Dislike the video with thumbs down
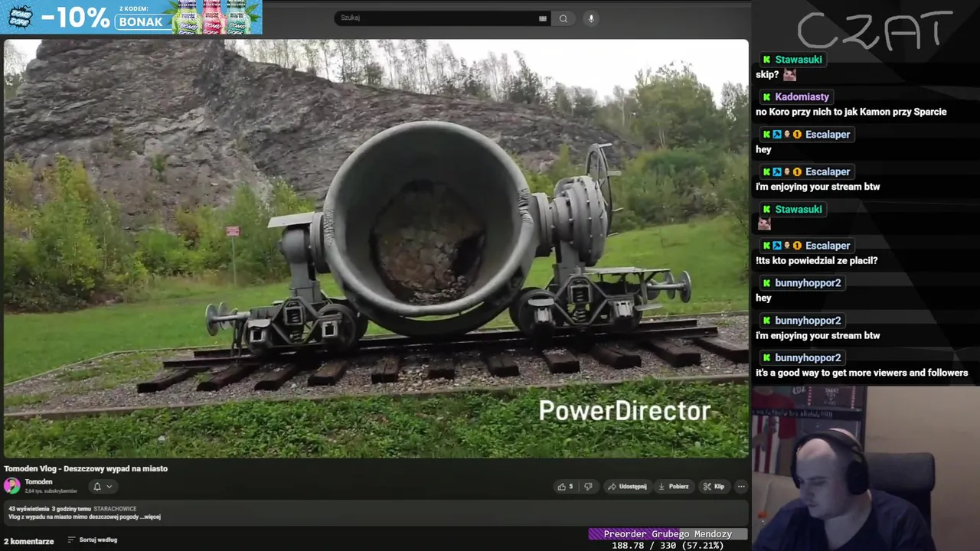 click(x=588, y=487)
